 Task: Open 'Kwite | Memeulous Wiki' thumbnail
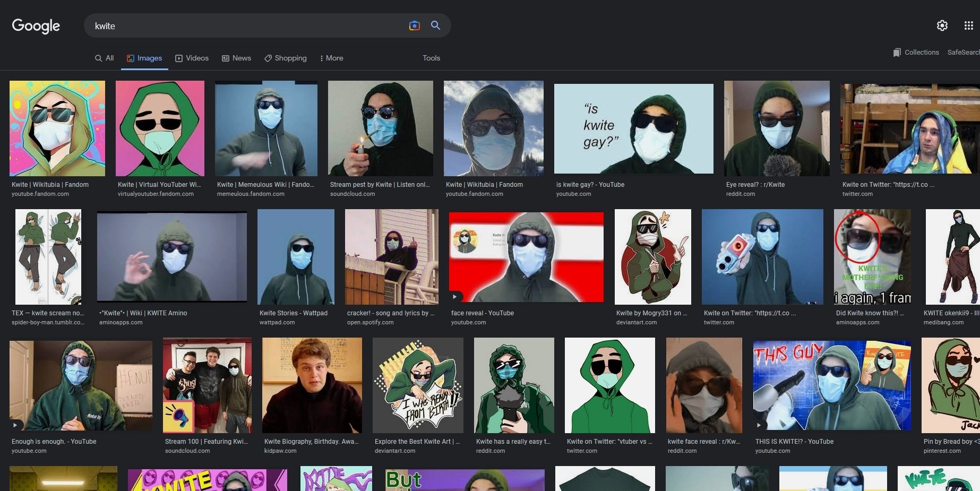coord(266,128)
